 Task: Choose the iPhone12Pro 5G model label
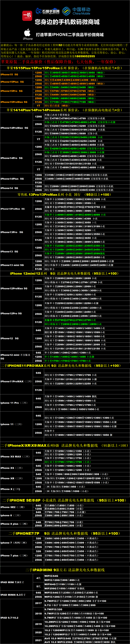tap(11, 313)
